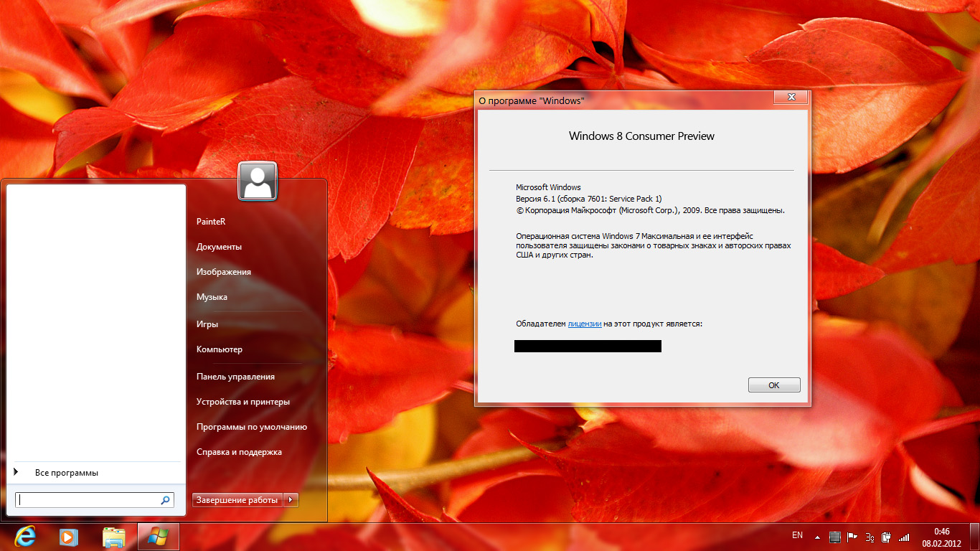Click the Завершение работы button
The width and height of the screenshot is (980, 551).
pyautogui.click(x=237, y=500)
